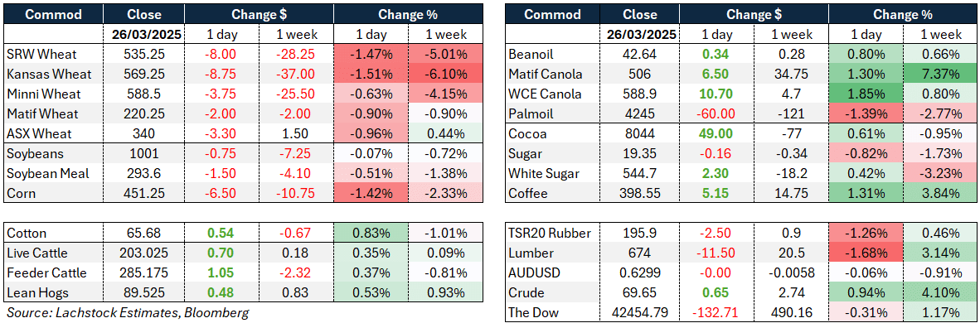Click Kansas Wheat close value 569.25
This screenshot has height=323, width=980.
click(143, 74)
